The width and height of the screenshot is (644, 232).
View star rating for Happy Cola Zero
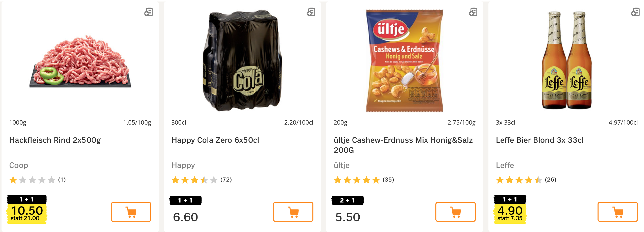tap(194, 180)
